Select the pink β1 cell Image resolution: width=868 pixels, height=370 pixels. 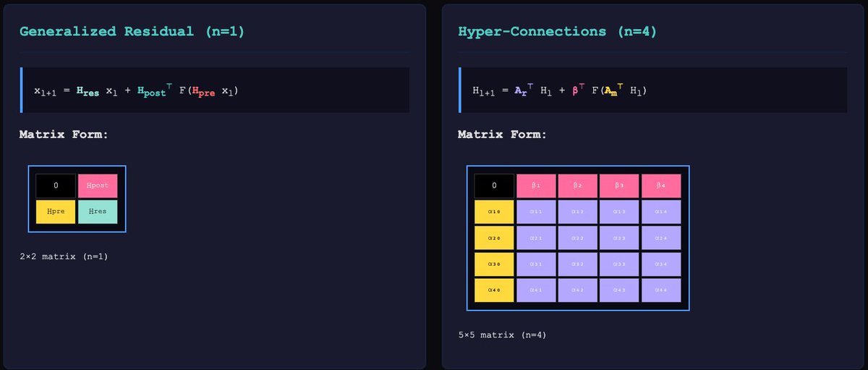pyautogui.click(x=536, y=185)
